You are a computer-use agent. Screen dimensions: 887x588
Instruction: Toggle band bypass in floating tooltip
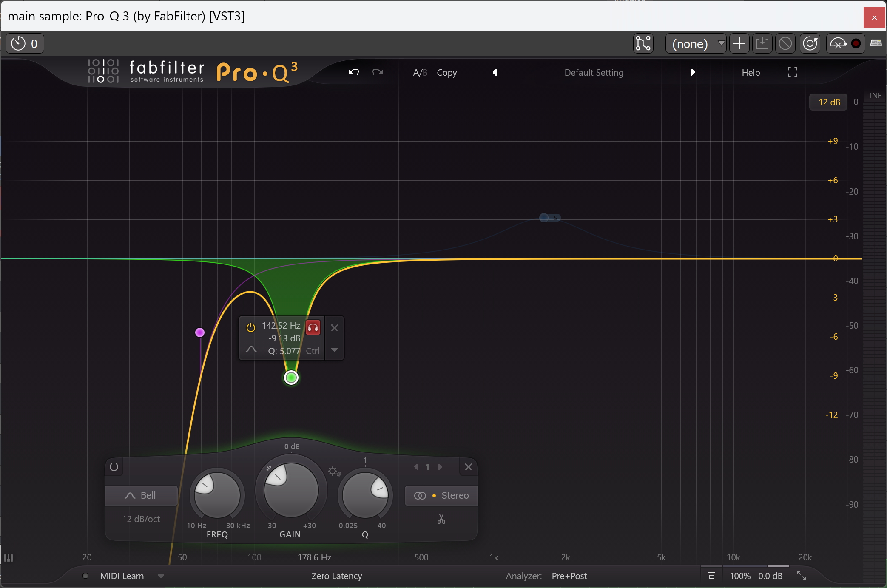coord(251,327)
